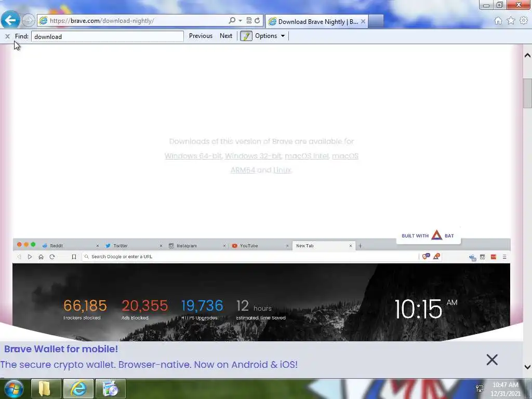Click the page scrollbar down arrow
532x399 pixels.
(x=527, y=367)
